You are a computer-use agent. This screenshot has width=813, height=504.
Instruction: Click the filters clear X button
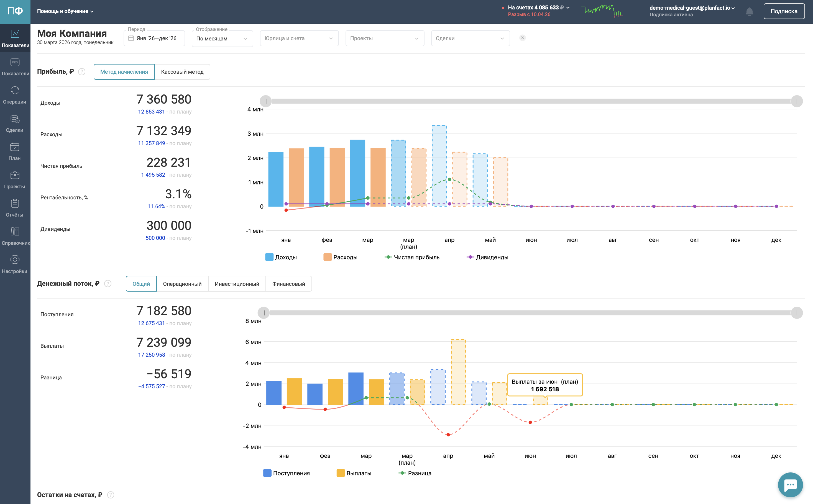point(523,38)
